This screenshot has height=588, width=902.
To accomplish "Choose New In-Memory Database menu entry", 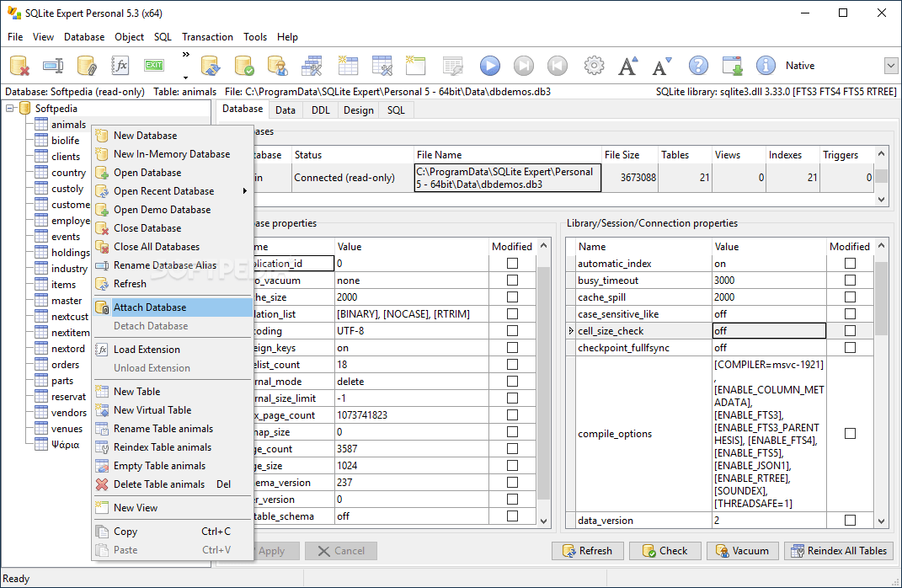I will click(173, 154).
